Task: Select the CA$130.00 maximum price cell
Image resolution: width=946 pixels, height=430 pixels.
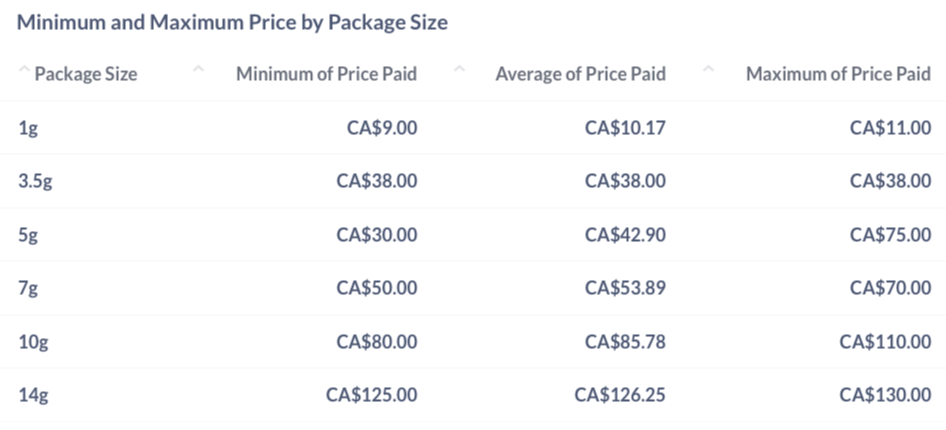Action: point(885,395)
